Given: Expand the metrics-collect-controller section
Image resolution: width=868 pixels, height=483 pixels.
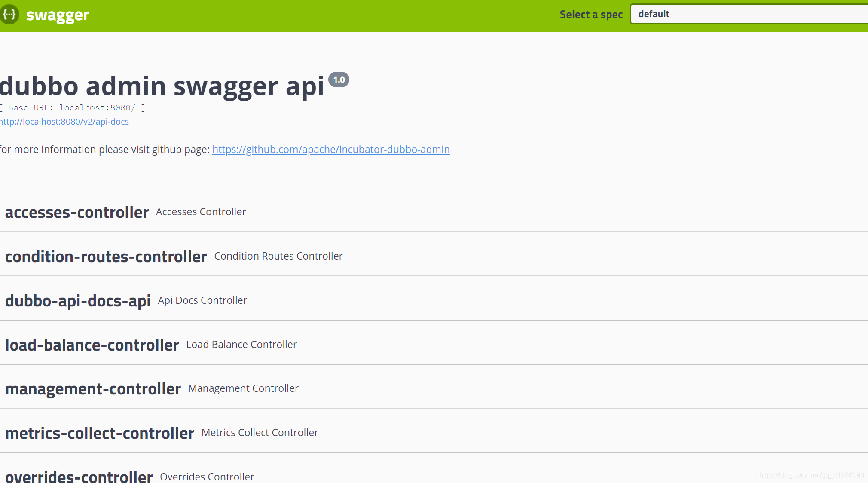Looking at the screenshot, I should (x=100, y=433).
